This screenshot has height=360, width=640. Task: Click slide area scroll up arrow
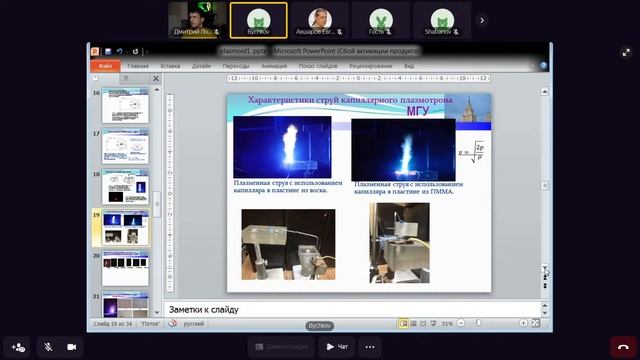click(544, 91)
